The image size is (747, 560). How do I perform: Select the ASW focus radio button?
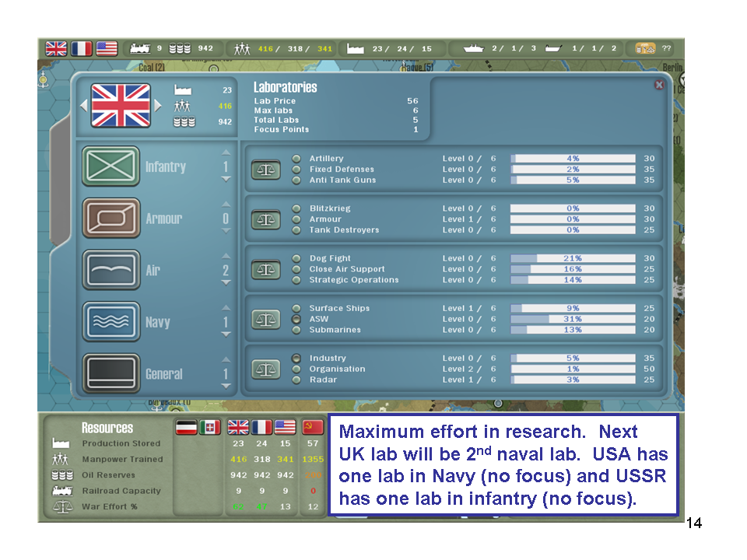coord(296,319)
